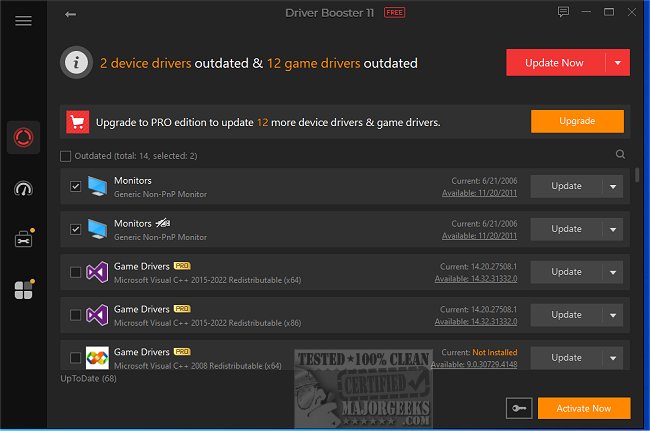Update the first Monitors driver
Image resolution: width=650 pixels, height=431 pixels.
(x=566, y=186)
